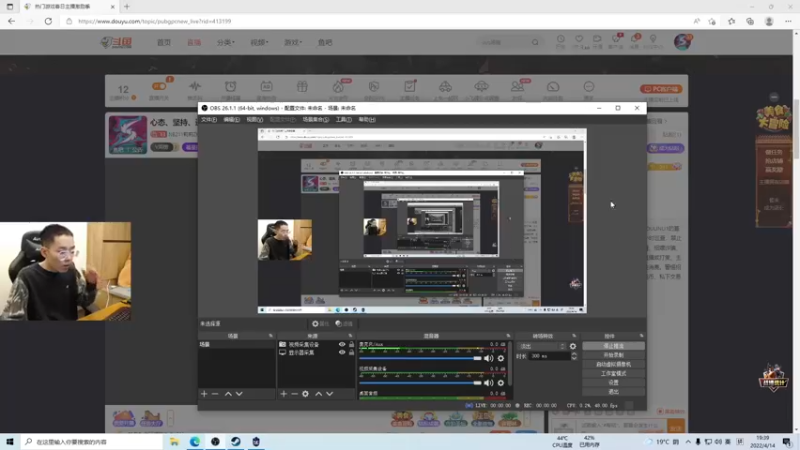The width and height of the screenshot is (800, 450).
Task: Open transition properties gear icon
Action: (573, 346)
